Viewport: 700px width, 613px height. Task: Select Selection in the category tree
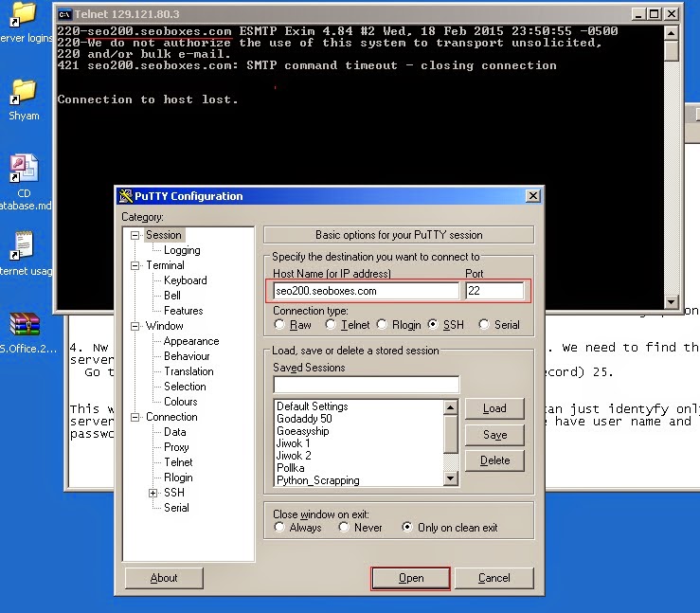pyautogui.click(x=185, y=387)
